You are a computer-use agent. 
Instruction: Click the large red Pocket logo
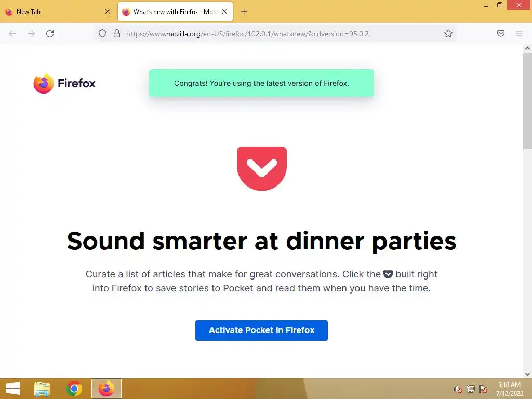point(262,169)
